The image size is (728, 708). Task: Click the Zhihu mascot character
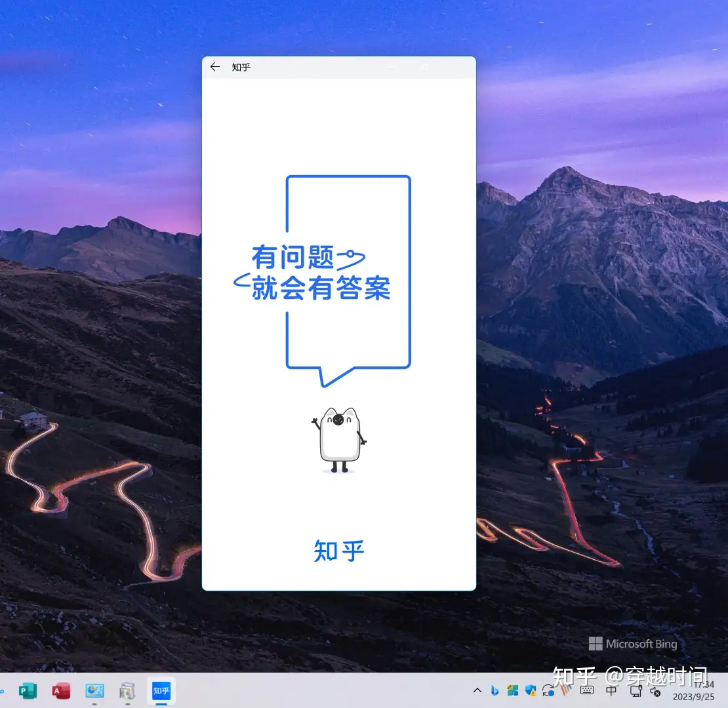pos(339,440)
